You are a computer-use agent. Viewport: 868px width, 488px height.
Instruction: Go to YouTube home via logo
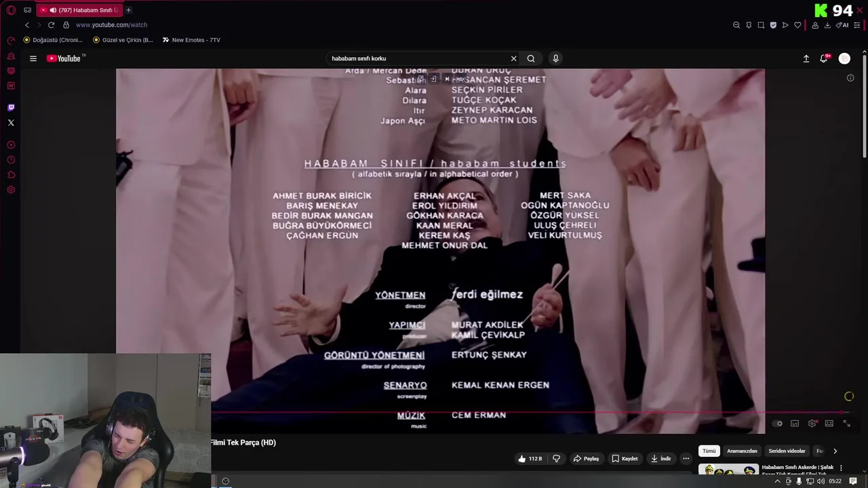tap(64, 58)
